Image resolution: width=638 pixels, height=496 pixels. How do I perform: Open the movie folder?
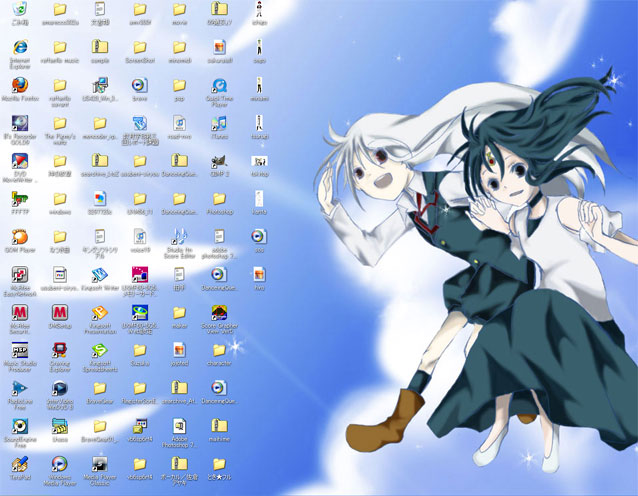click(x=179, y=9)
